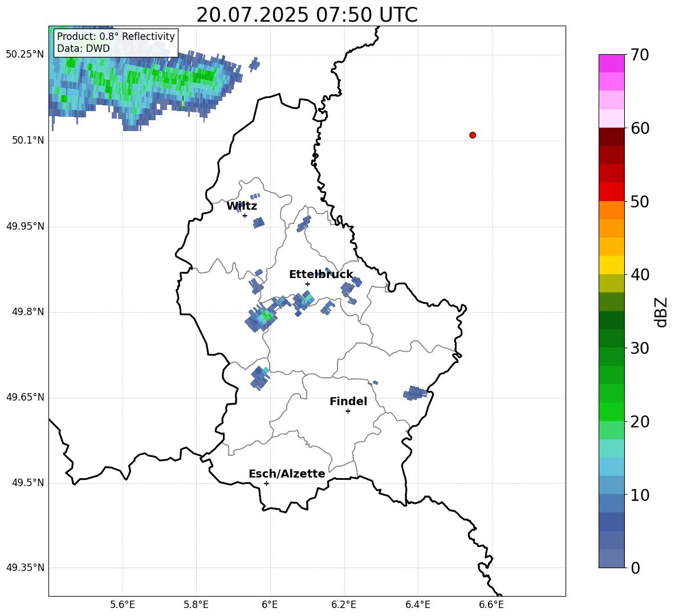Viewport: 675px width, 616px height.
Task: Click the 60 tick on colorbar
Action: tap(640, 128)
